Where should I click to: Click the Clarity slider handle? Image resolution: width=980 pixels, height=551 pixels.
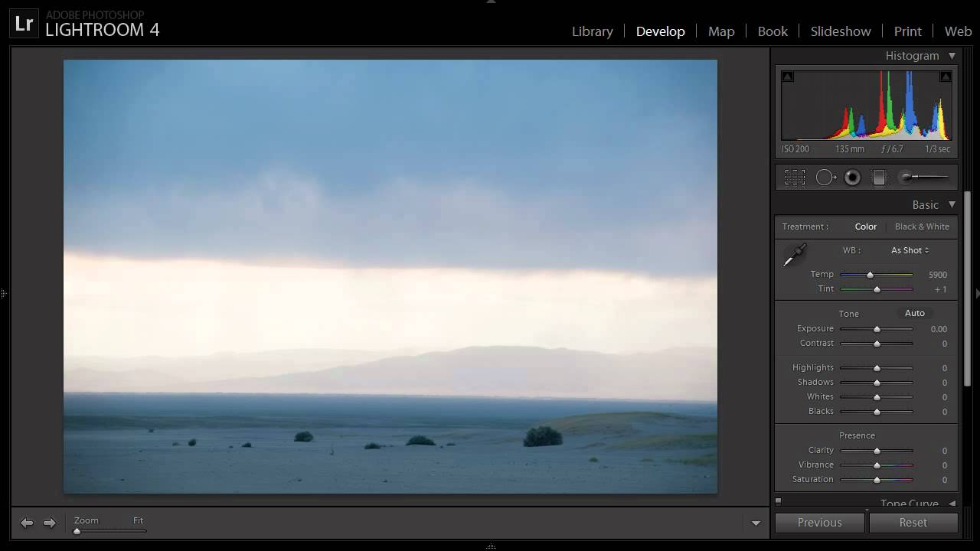click(x=877, y=451)
